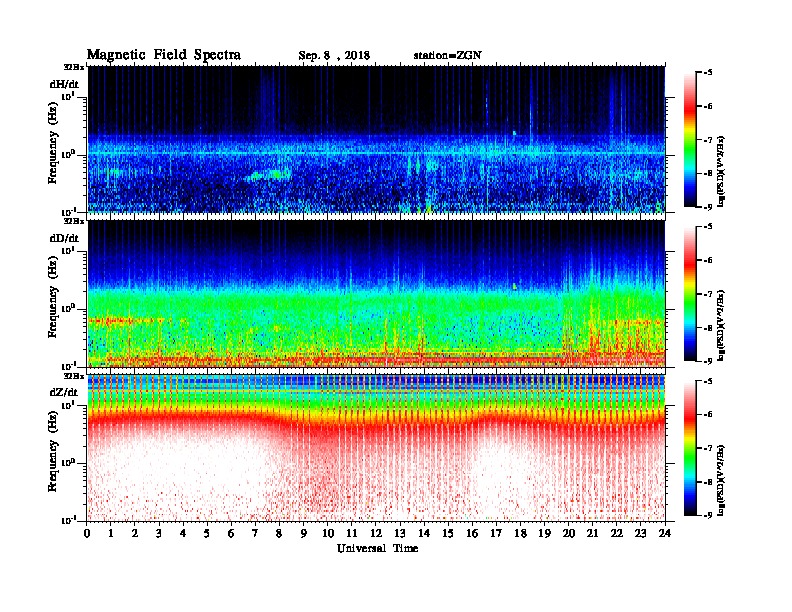Click the log PSD label beside dD/dt color bar
Image resolution: width=792 pixels, height=612 pixels.
pos(721,325)
